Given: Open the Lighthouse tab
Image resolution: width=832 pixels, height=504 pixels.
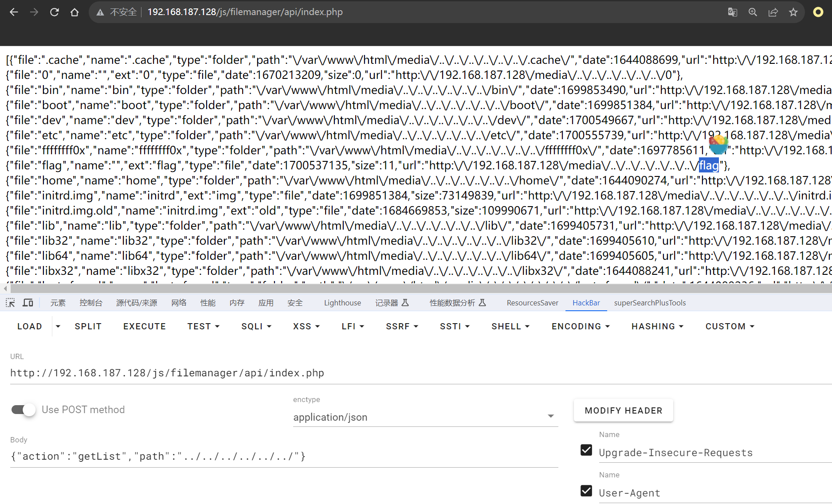Looking at the screenshot, I should click(x=342, y=303).
